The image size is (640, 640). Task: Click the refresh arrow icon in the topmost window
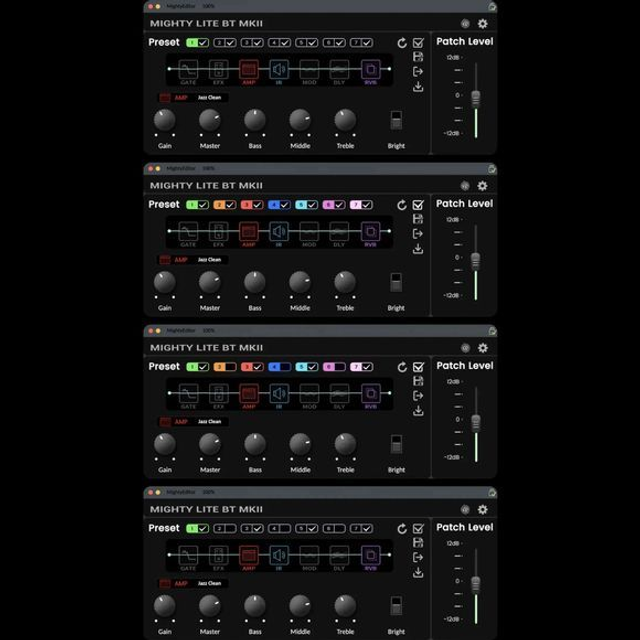click(402, 43)
